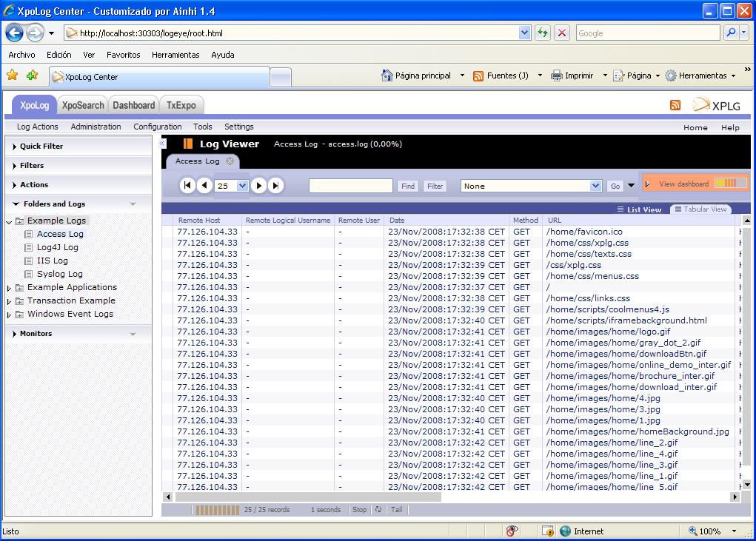Click Stop in log status bar

pos(359,509)
